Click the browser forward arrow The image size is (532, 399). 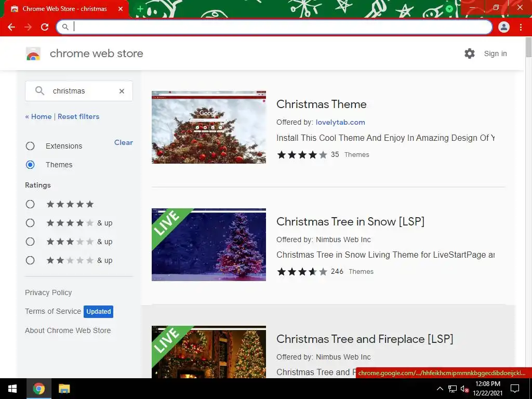tap(28, 27)
